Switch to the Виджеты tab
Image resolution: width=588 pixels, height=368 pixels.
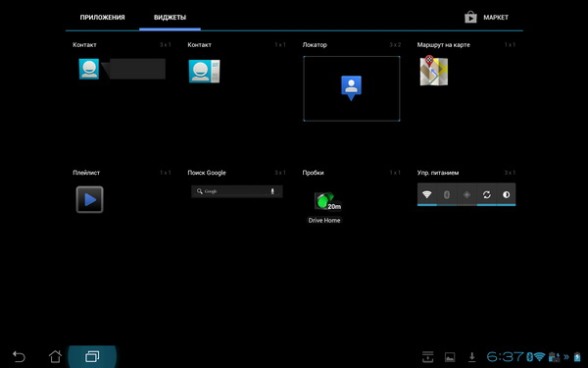point(170,18)
